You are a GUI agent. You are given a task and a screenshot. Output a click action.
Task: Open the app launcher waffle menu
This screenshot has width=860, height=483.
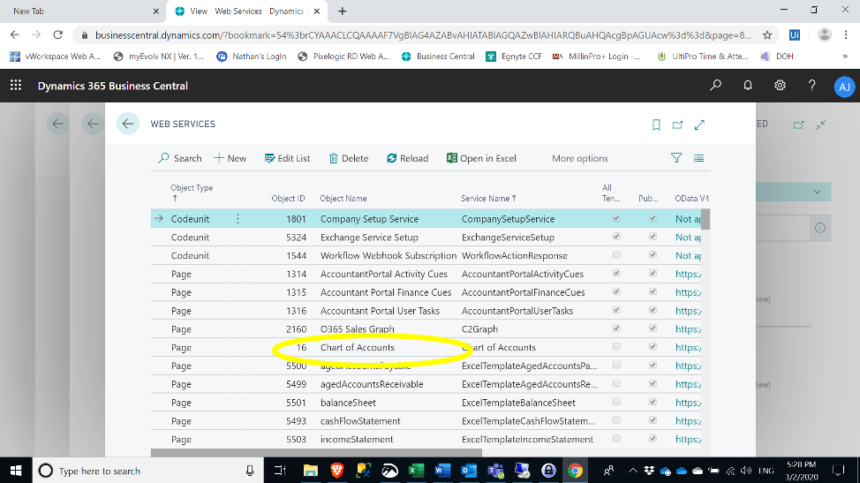click(15, 86)
